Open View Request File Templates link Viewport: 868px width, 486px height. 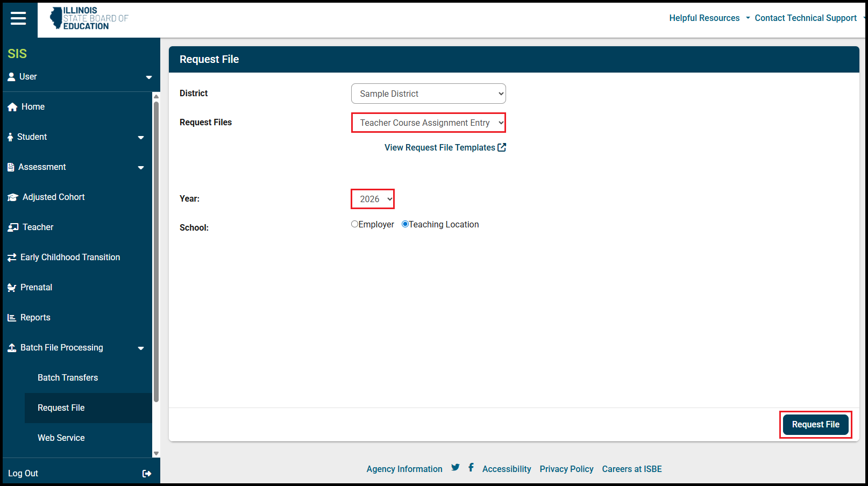445,147
